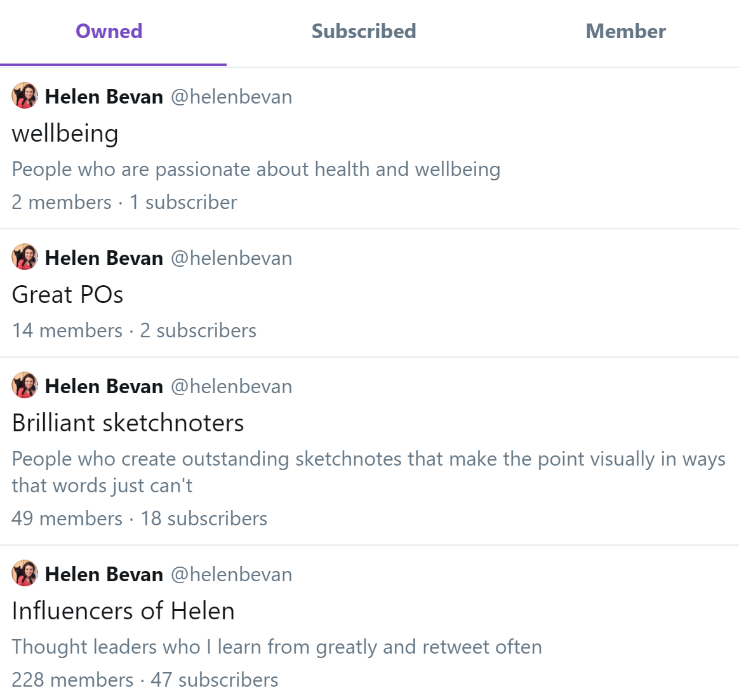Select @helenbevan handle above Great POs
The width and height of the screenshot is (739, 700).
[231, 258]
